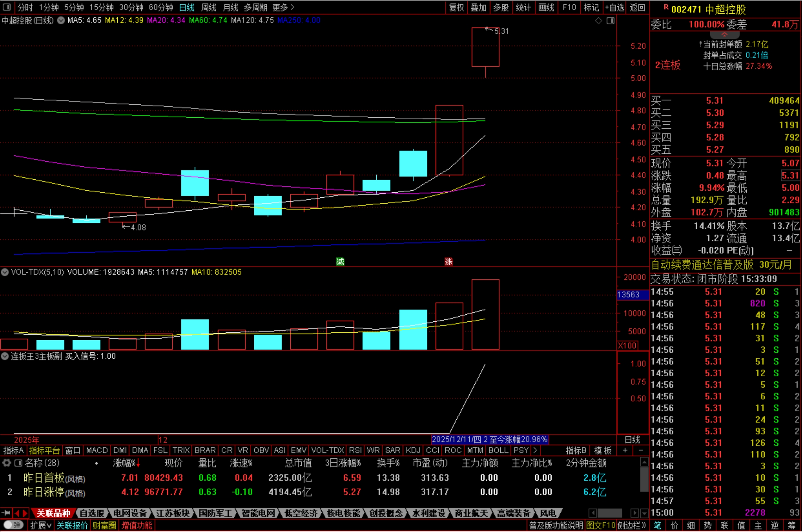802x532 pixels.
Task: Click the panel layout icon at top-left
Action: (7, 7)
